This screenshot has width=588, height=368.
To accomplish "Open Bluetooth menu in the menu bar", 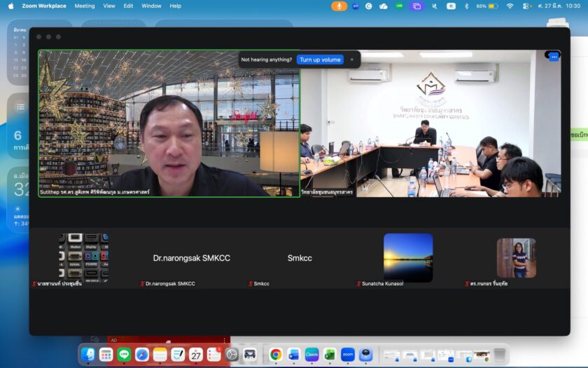I will 466,6.
